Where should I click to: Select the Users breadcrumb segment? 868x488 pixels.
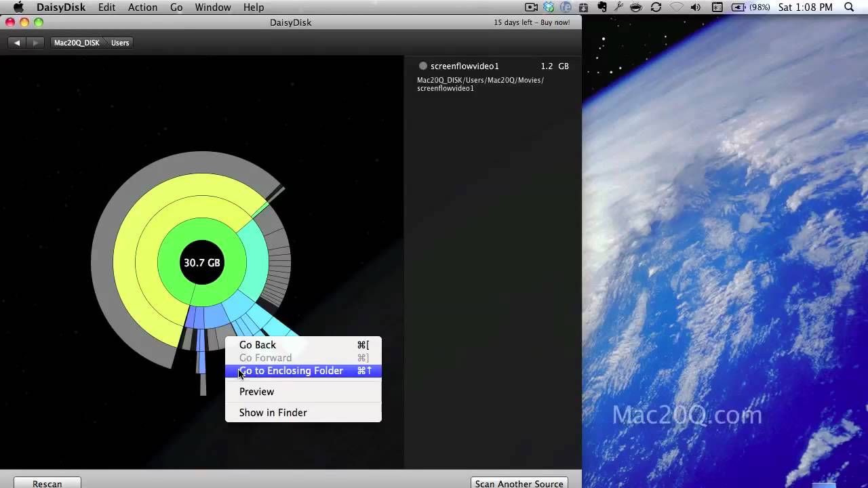120,43
